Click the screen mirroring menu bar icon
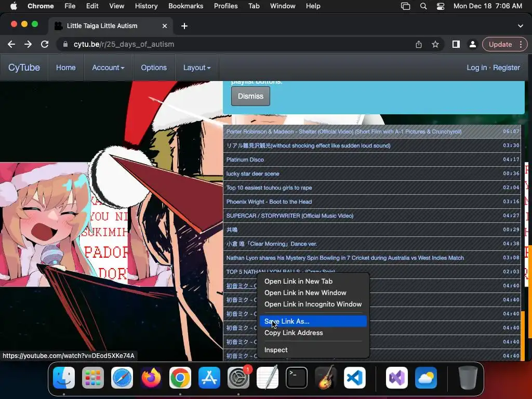 tap(405, 6)
